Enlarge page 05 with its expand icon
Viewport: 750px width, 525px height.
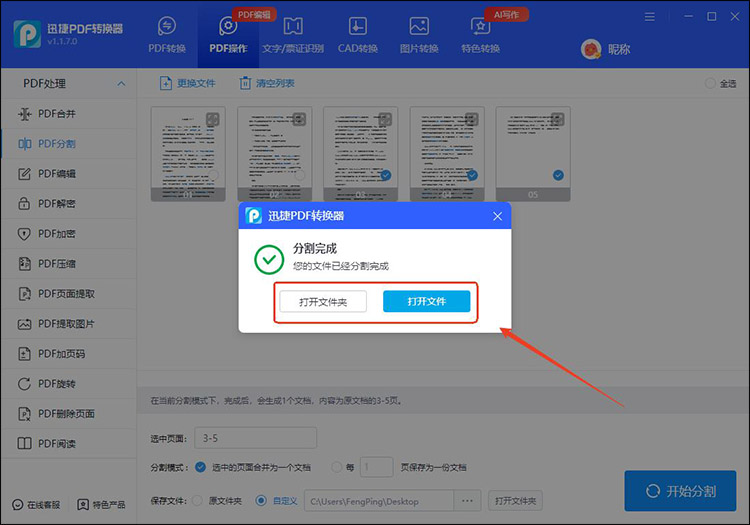click(x=558, y=120)
